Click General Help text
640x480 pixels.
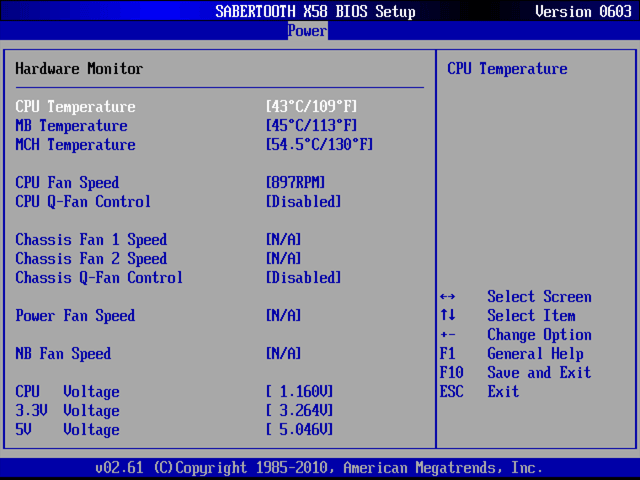click(x=536, y=354)
